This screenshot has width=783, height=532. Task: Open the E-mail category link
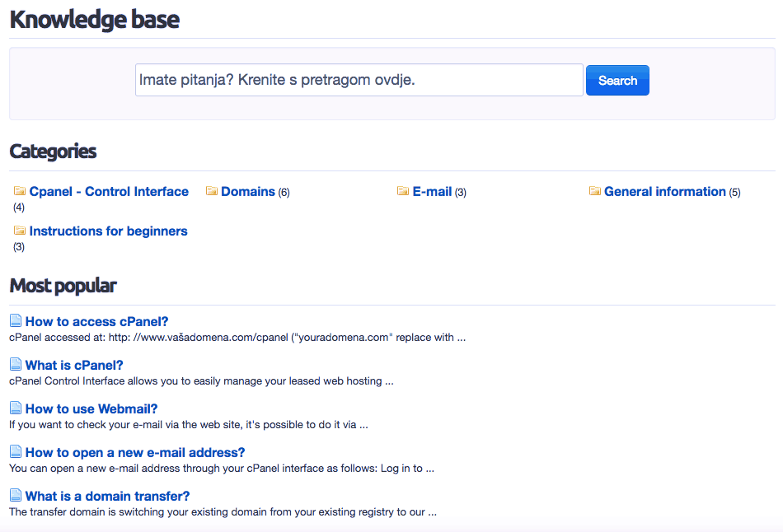click(x=432, y=192)
